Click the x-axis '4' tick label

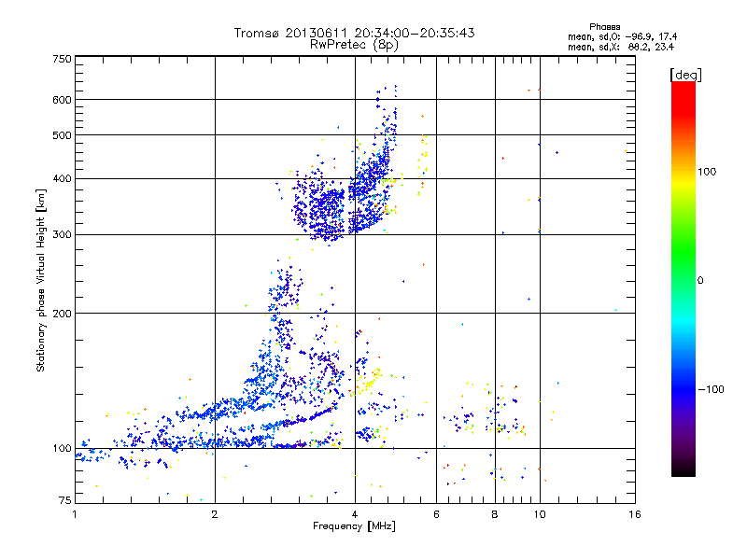(x=355, y=514)
